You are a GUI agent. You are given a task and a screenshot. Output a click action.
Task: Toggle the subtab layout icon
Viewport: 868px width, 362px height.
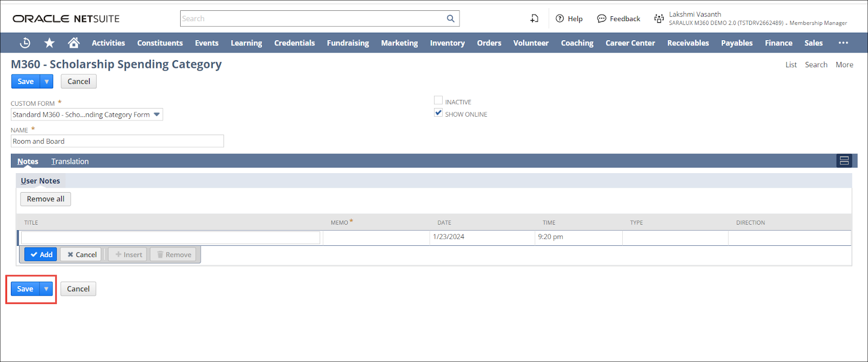tap(844, 161)
